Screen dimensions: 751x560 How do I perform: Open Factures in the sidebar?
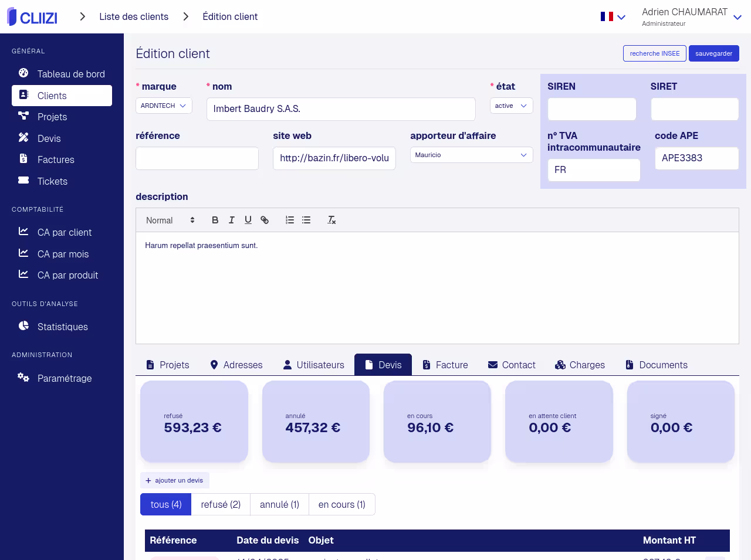tap(56, 159)
